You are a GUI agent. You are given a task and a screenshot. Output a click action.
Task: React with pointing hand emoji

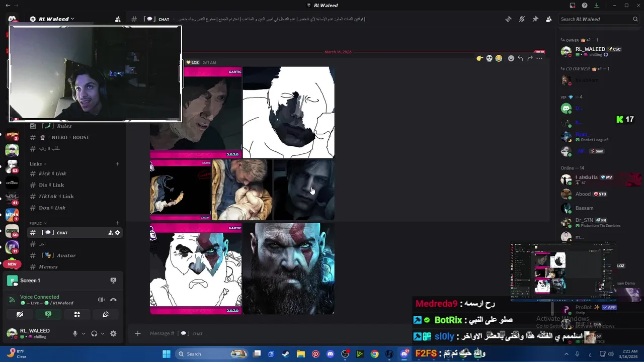(x=480, y=58)
